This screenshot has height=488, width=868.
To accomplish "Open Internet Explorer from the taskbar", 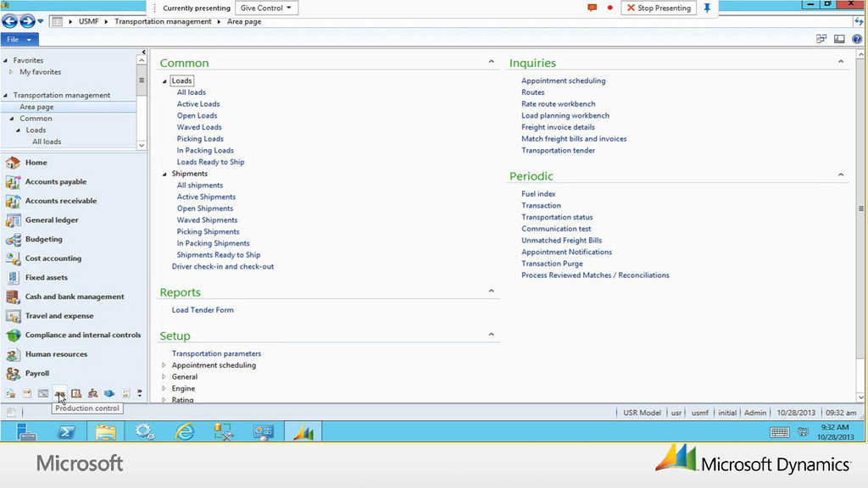I will pyautogui.click(x=185, y=431).
